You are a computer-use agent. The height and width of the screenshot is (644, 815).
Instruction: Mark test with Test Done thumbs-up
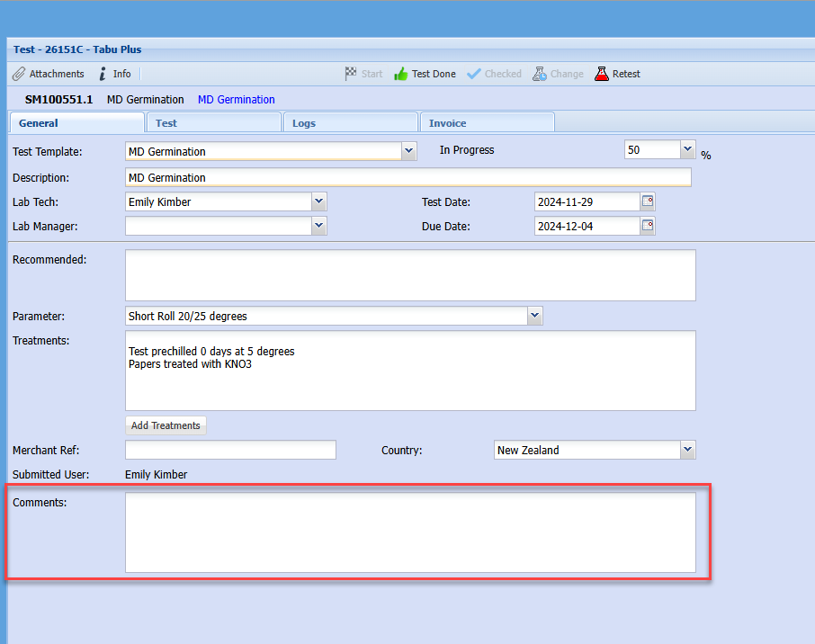401,74
